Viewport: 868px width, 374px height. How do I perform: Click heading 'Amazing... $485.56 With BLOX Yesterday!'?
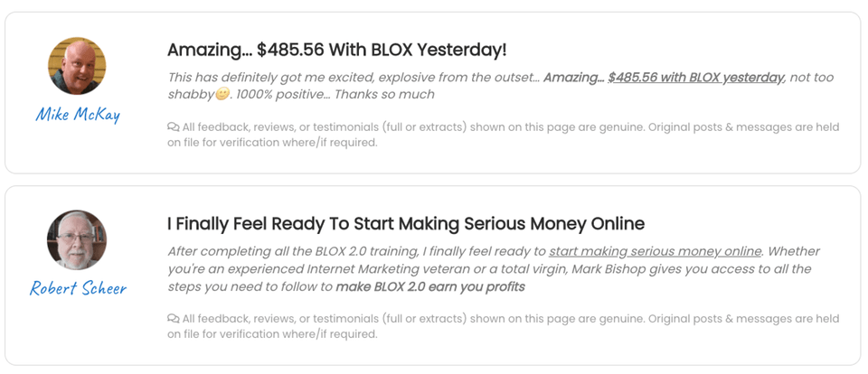click(x=337, y=51)
